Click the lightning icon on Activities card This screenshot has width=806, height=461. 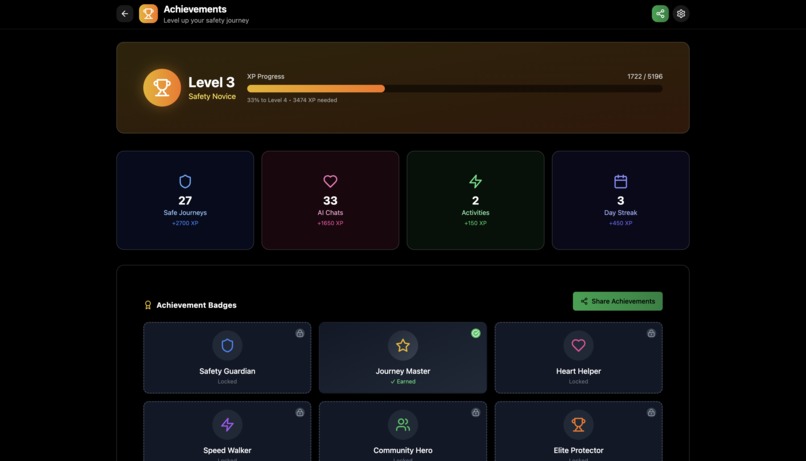click(475, 181)
